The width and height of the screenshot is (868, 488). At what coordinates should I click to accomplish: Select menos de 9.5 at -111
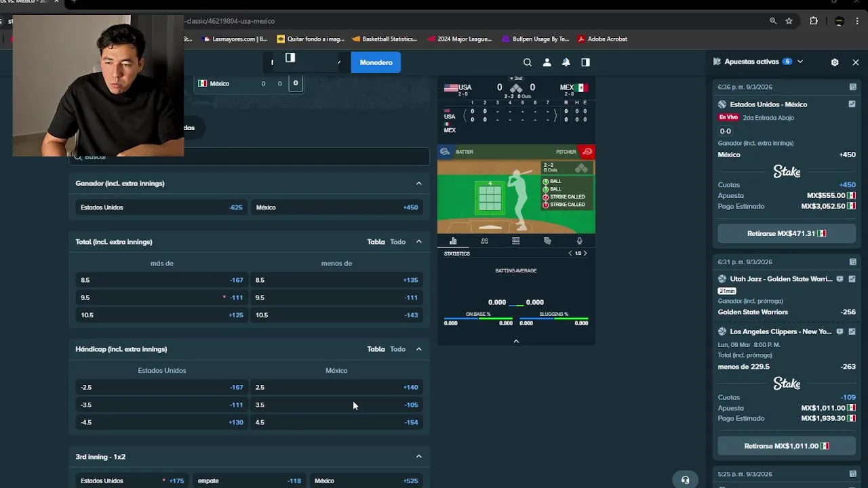coord(337,298)
